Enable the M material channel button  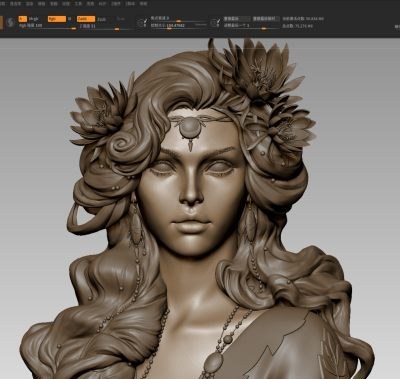tap(70, 19)
